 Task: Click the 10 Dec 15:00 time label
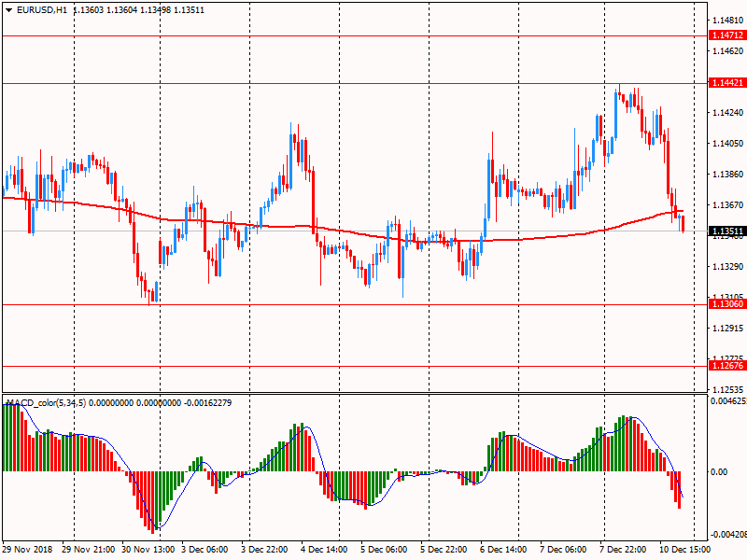[685, 550]
